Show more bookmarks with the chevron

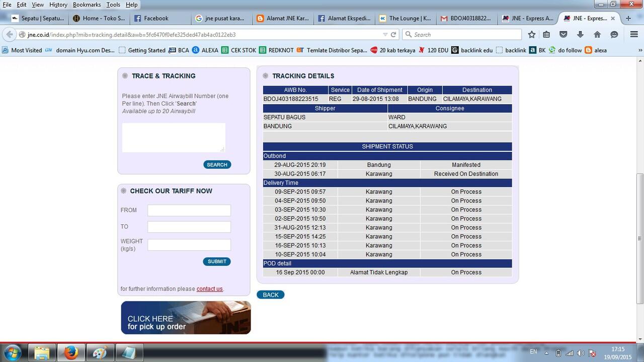pos(640,50)
